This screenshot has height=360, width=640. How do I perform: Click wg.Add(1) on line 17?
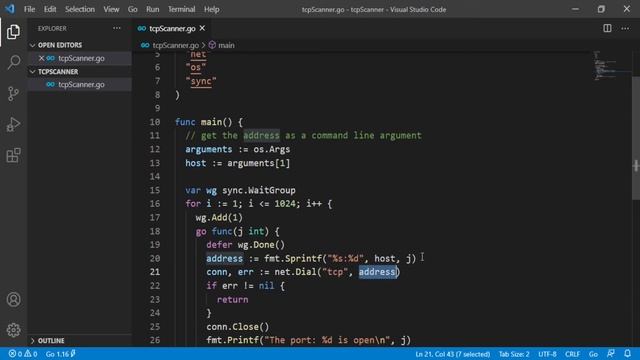pyautogui.click(x=219, y=218)
